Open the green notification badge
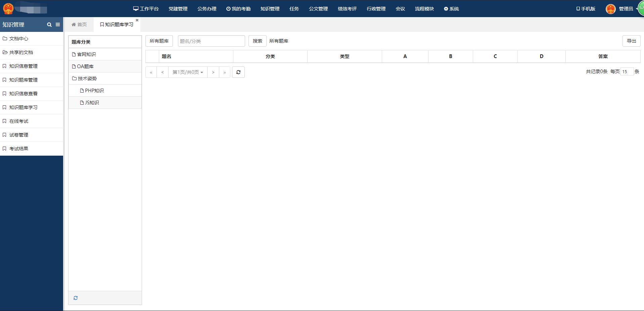The width and height of the screenshot is (644, 311). click(641, 8)
